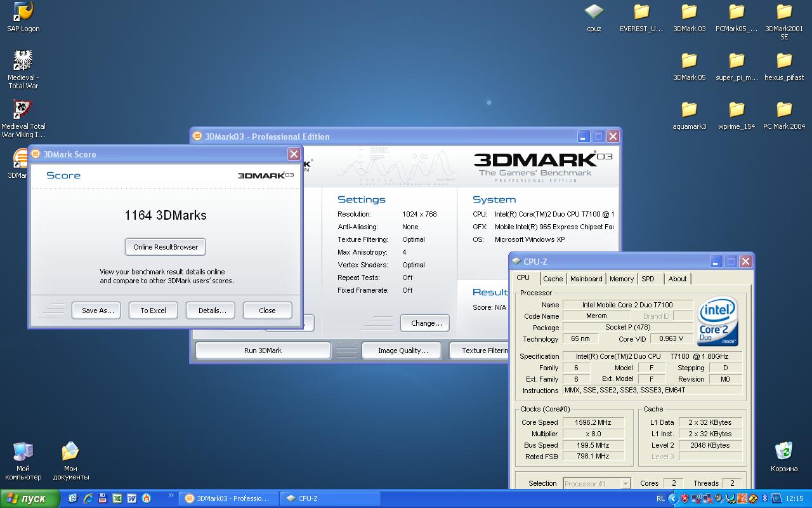Screen dimensions: 812x508
Task: Select the 3DMark2001 SE folder
Action: point(784,22)
